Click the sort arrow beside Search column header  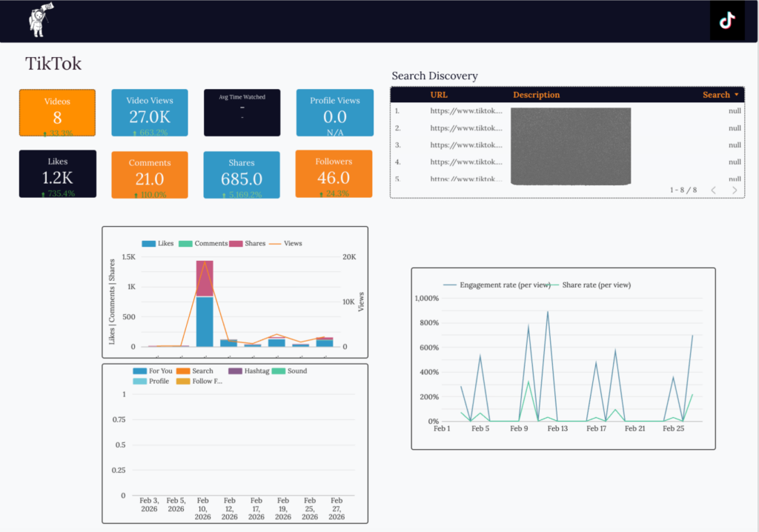point(736,95)
